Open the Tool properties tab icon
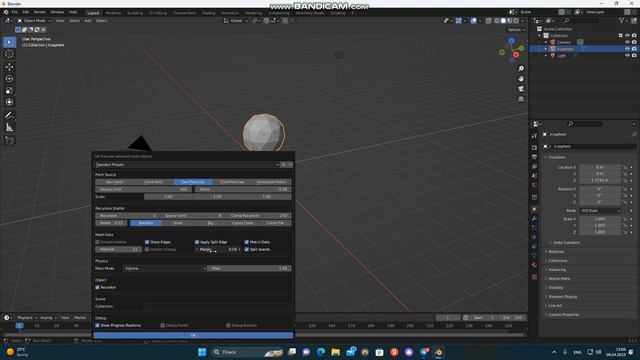Image resolution: width=640 pixels, height=360 pixels. [x=534, y=136]
